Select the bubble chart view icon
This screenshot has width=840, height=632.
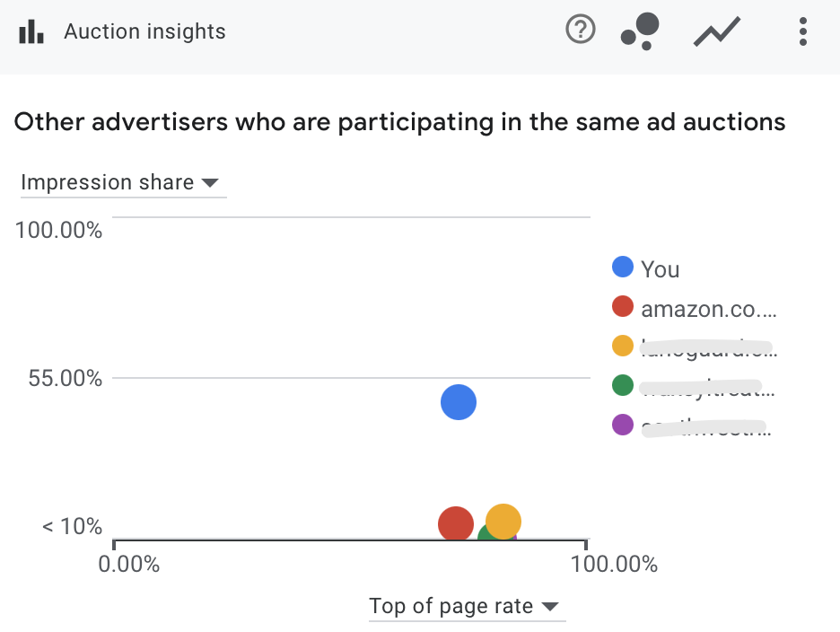click(x=639, y=30)
